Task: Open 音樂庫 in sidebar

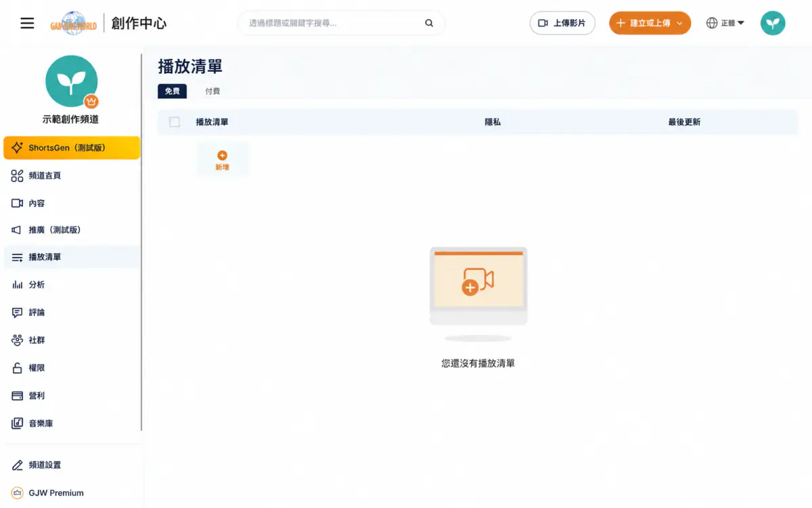Action: click(x=72, y=423)
